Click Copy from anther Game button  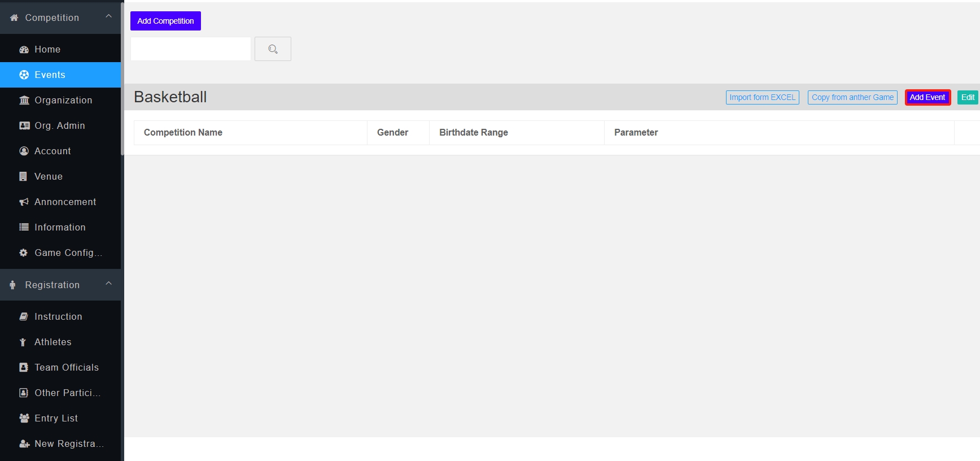point(852,97)
